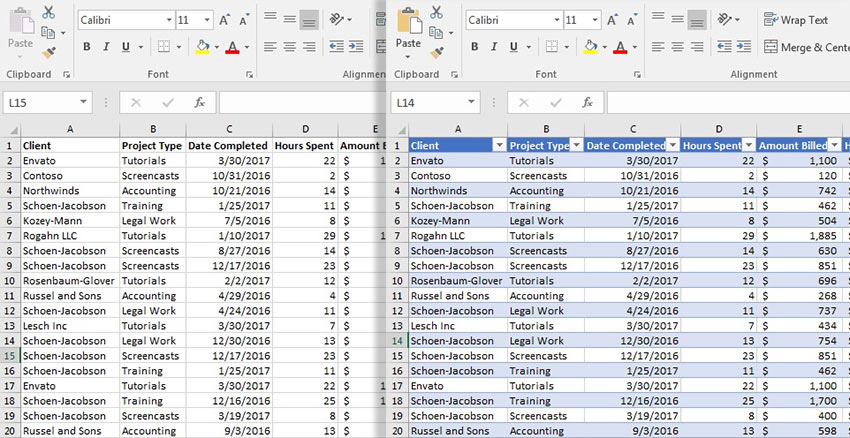Increase font size in left window

point(224,20)
